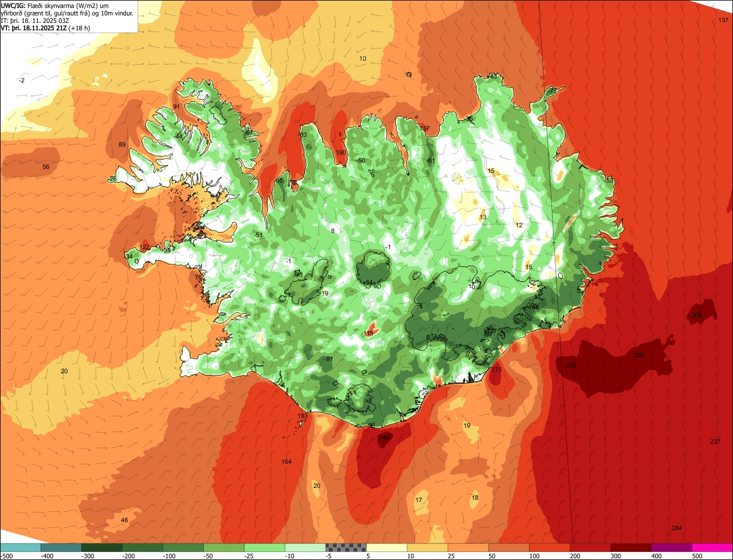Click the 275 value off the coast
Image resolution: width=733 pixels, height=560 pixels.
point(496,370)
